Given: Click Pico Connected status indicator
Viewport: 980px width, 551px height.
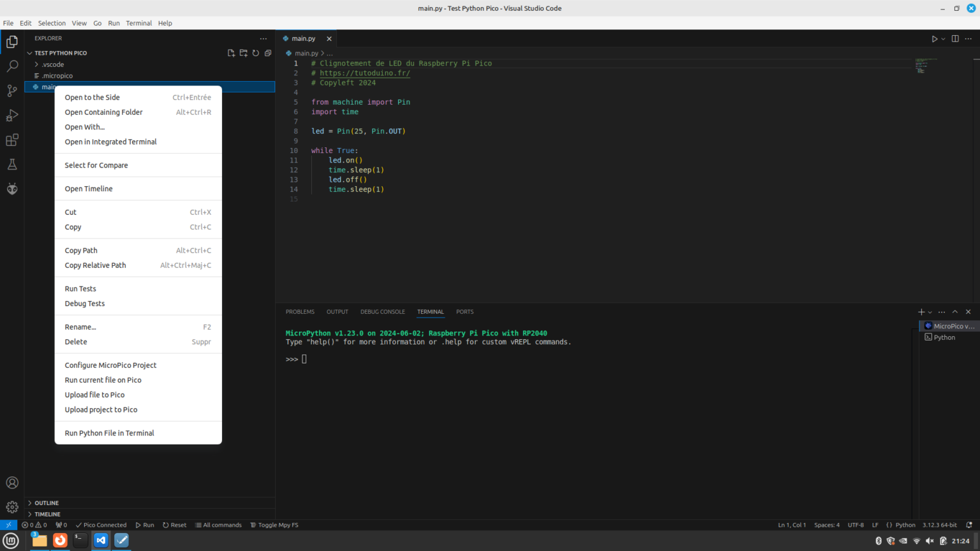Looking at the screenshot, I should (101, 525).
